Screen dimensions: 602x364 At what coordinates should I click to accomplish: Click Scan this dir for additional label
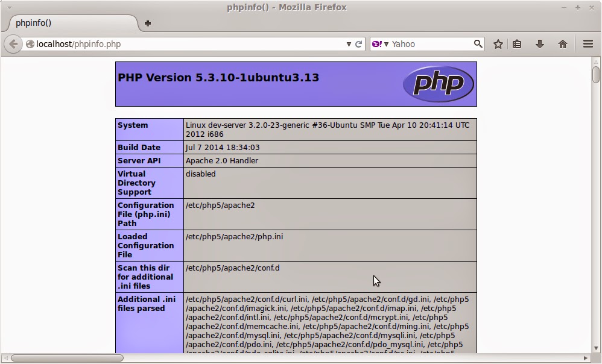point(145,277)
